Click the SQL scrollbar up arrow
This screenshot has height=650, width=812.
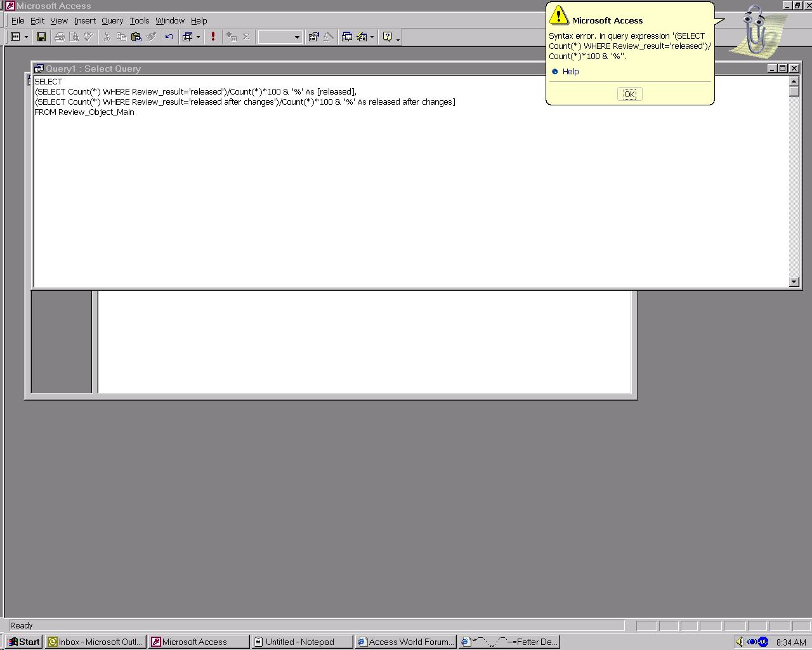794,81
